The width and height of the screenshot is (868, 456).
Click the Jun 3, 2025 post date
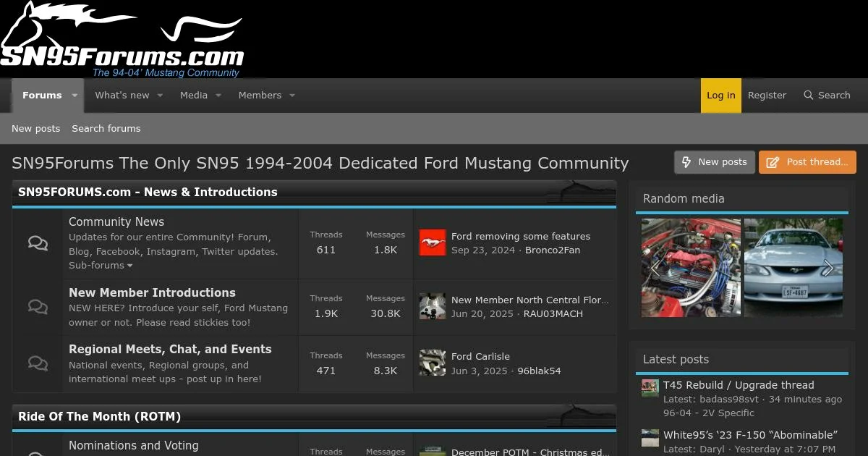pos(480,371)
